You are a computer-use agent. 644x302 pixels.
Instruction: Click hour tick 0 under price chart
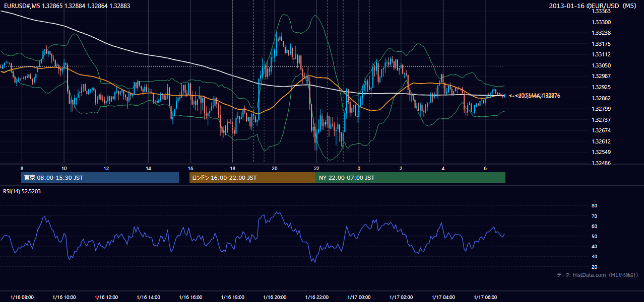359,168
